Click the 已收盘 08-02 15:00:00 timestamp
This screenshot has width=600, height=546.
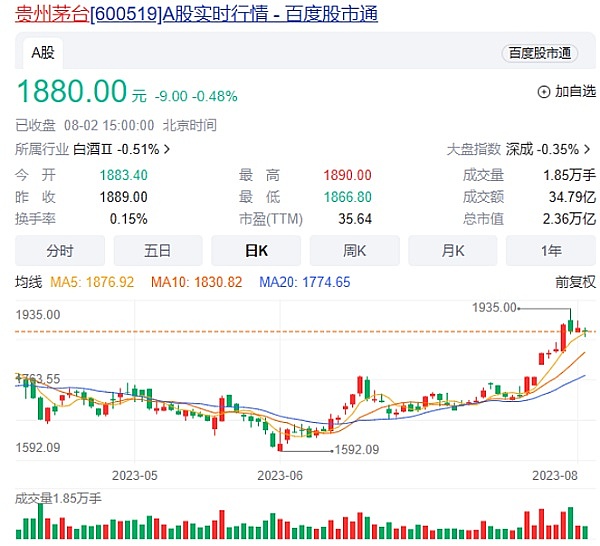coord(85,125)
